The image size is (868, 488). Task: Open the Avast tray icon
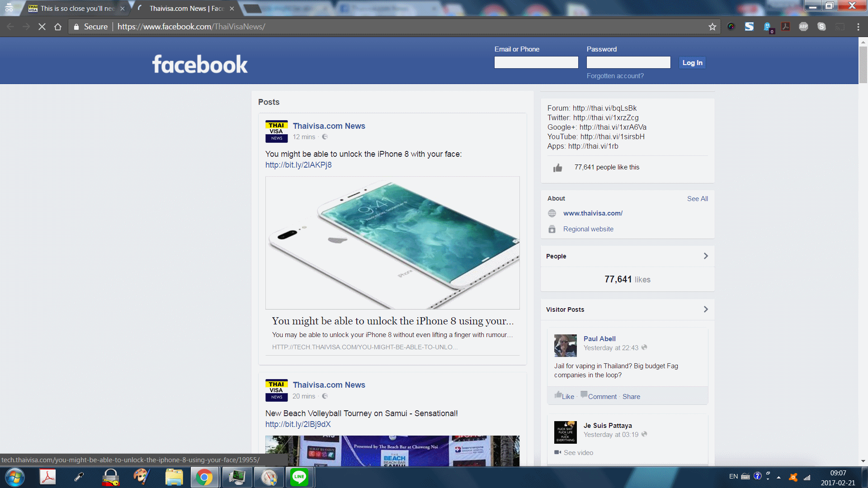click(793, 477)
